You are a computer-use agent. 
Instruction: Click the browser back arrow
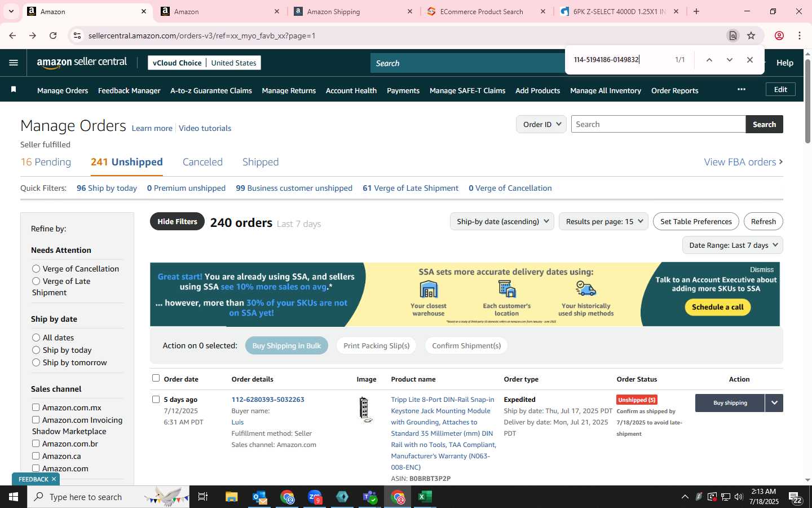tap(12, 36)
